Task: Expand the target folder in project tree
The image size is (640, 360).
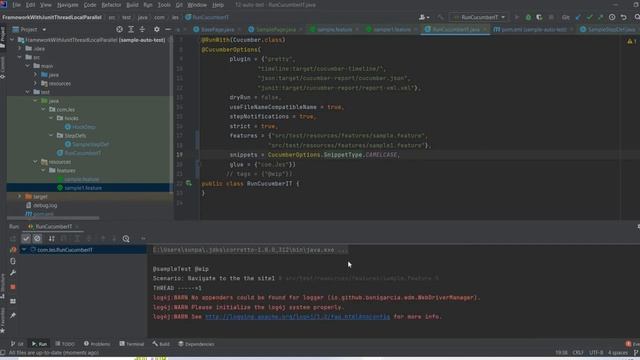Action: (20, 196)
